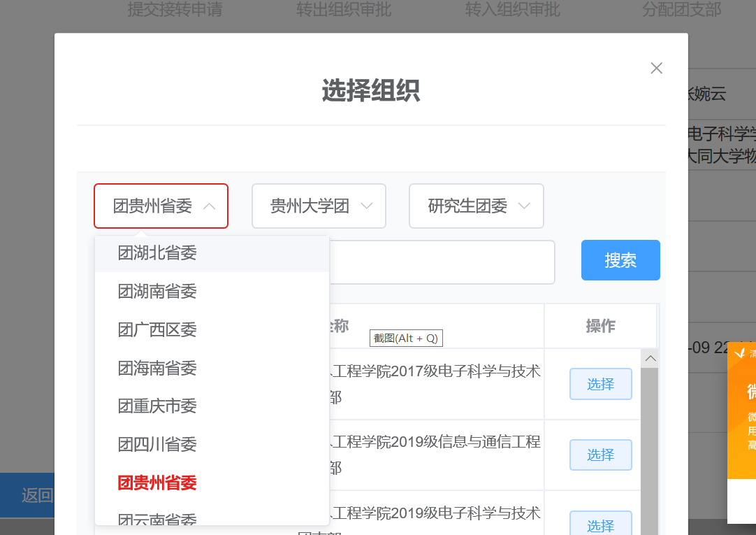Click the organization search input field

442,262
